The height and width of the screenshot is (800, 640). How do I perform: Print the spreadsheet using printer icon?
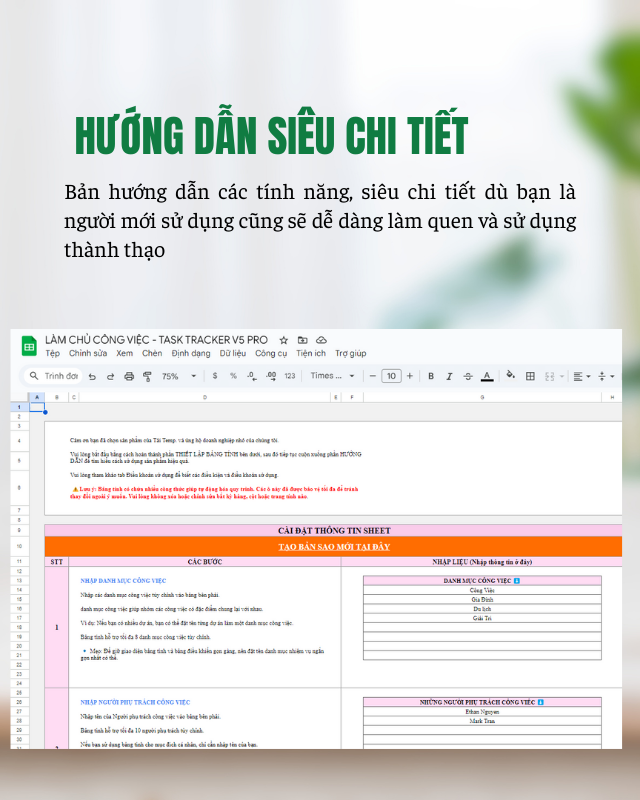coord(128,376)
